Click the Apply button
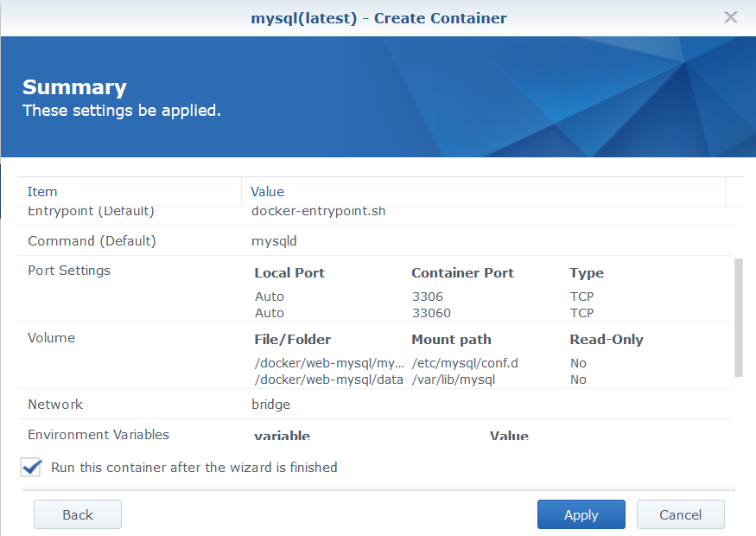Viewport: 756px width, 536px height. (581, 514)
